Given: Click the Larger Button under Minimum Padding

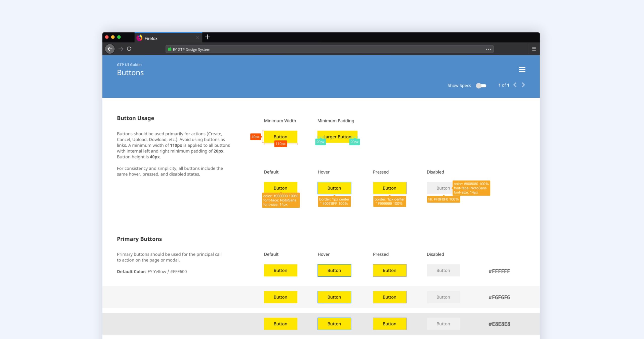Looking at the screenshot, I should (x=337, y=137).
